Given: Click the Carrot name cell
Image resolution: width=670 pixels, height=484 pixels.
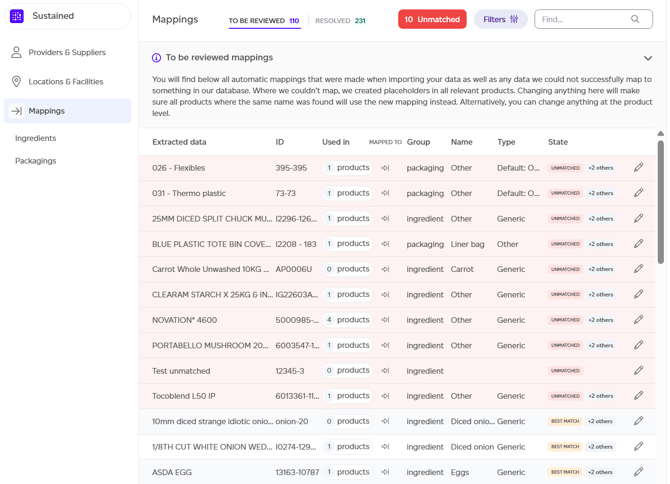Looking at the screenshot, I should [462, 269].
